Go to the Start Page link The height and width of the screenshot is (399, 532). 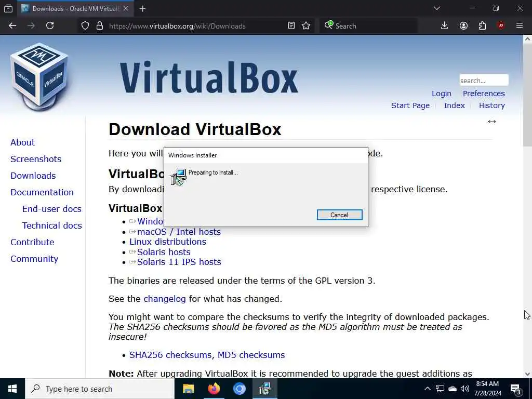pos(410,105)
